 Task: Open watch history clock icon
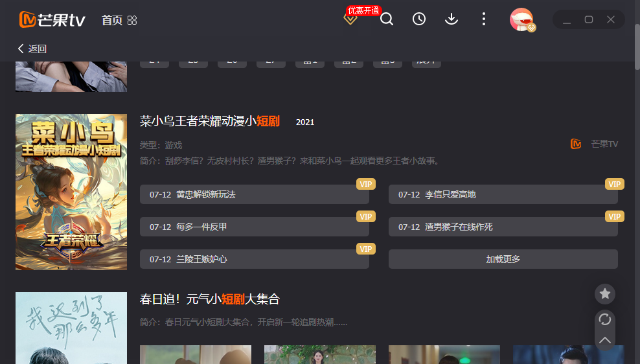(418, 19)
